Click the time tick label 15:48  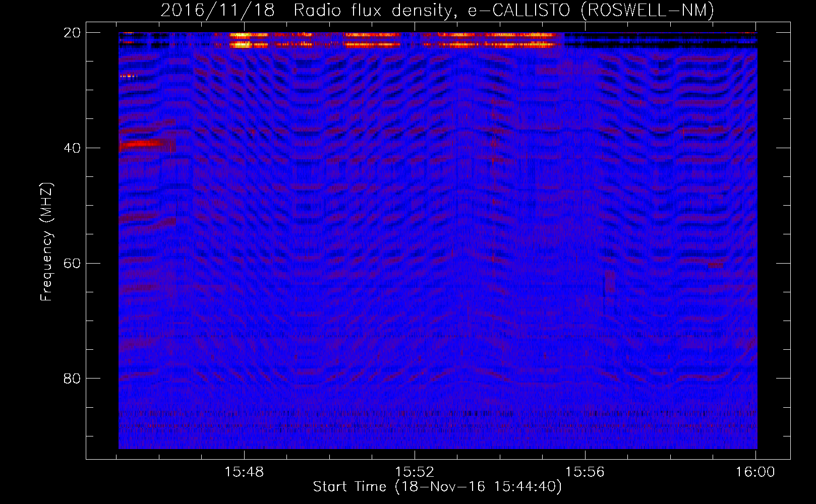coord(244,472)
